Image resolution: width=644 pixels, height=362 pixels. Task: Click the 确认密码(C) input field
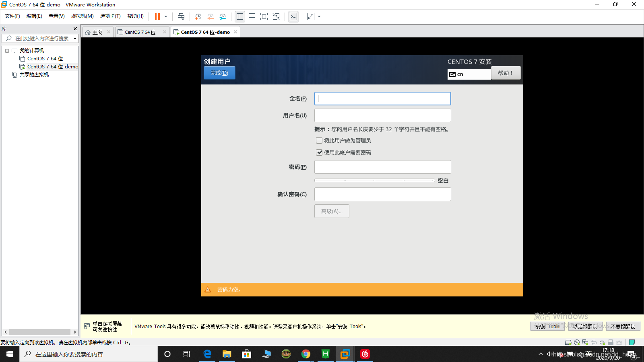point(382,194)
